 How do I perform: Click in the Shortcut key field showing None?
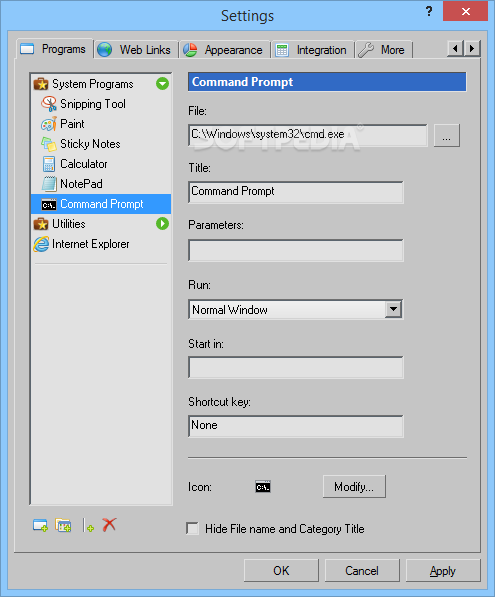(296, 426)
